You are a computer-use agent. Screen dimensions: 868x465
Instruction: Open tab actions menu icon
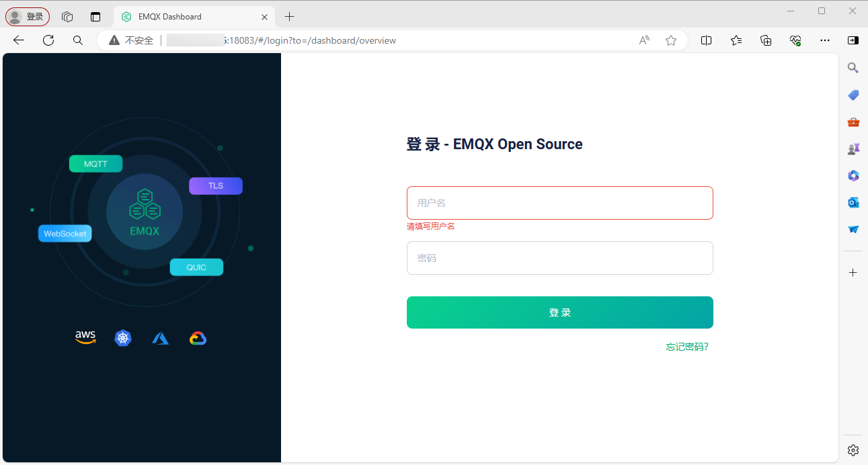95,17
